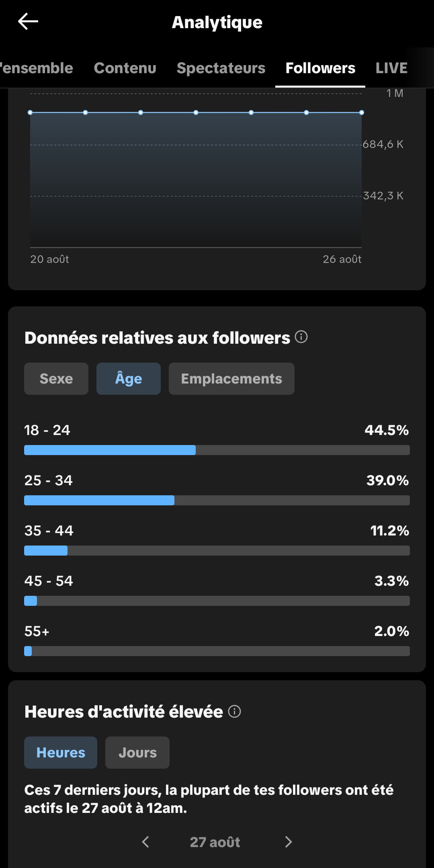Image resolution: width=434 pixels, height=868 pixels.
Task: Tap the 27 août date label
Action: tap(215, 842)
